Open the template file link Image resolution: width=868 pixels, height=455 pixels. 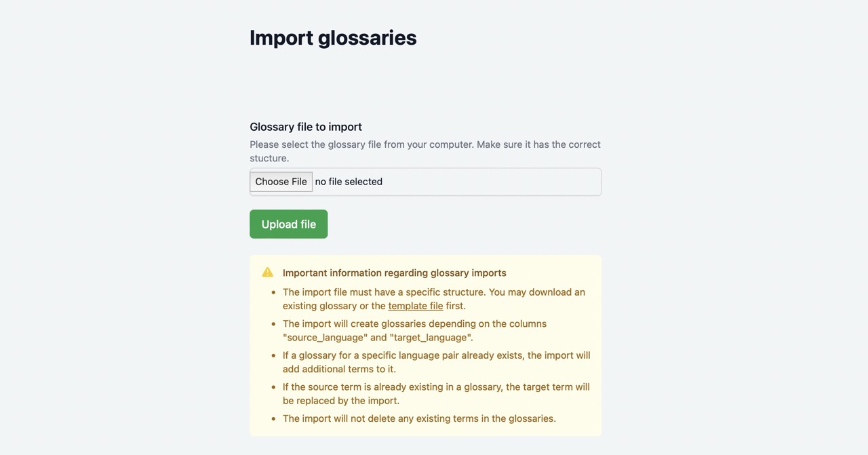pyautogui.click(x=415, y=306)
